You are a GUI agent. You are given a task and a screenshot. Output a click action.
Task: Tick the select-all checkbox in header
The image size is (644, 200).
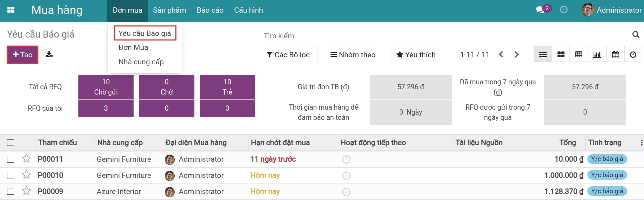pos(11,142)
